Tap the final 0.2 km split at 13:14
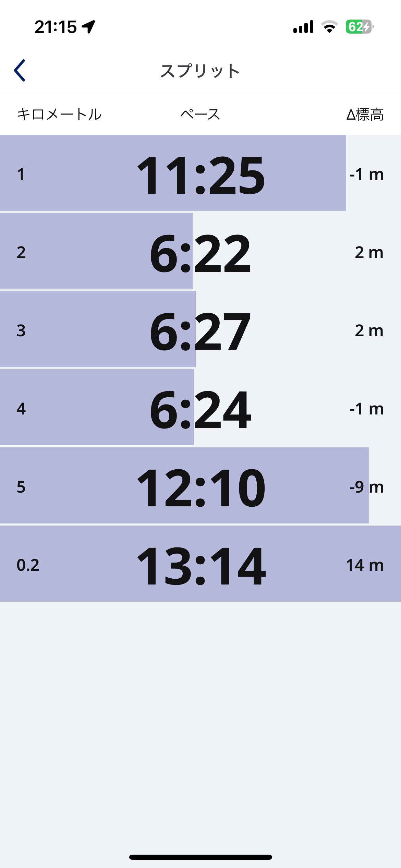The image size is (401, 868). 200,565
